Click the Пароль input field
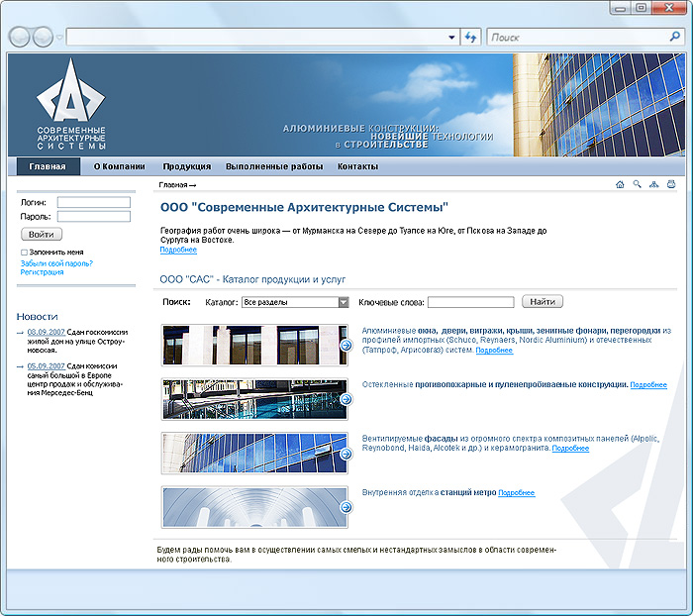Image resolution: width=693 pixels, height=616 pixels. [94, 216]
